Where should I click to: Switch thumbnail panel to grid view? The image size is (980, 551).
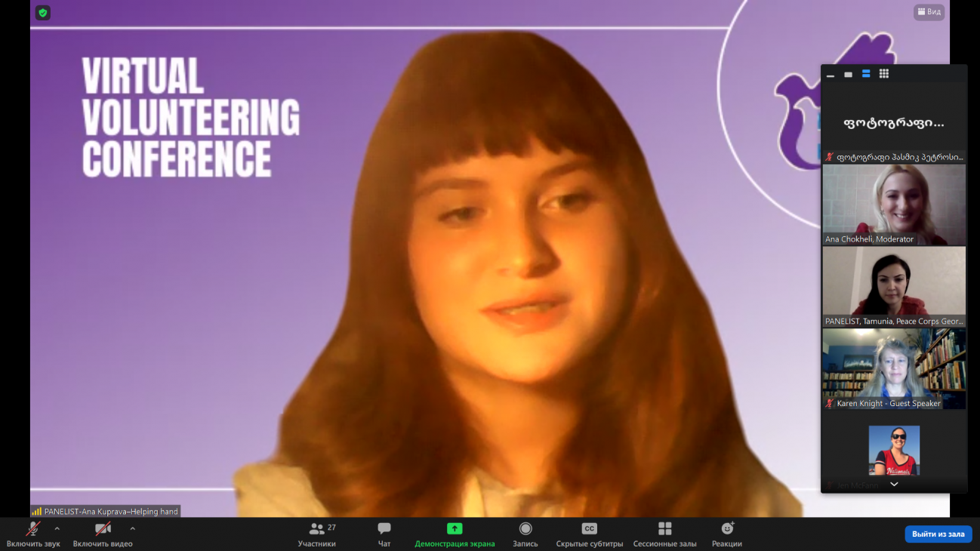[x=884, y=74]
